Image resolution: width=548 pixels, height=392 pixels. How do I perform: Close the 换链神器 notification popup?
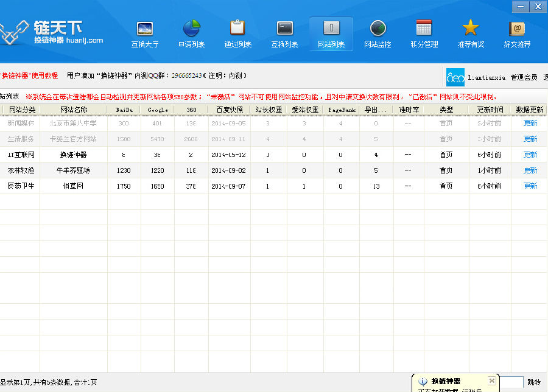click(492, 380)
